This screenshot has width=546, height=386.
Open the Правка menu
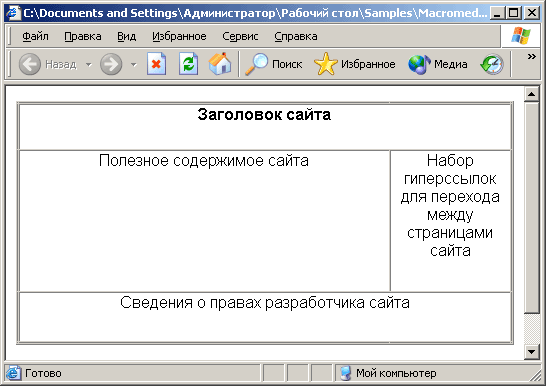point(83,36)
